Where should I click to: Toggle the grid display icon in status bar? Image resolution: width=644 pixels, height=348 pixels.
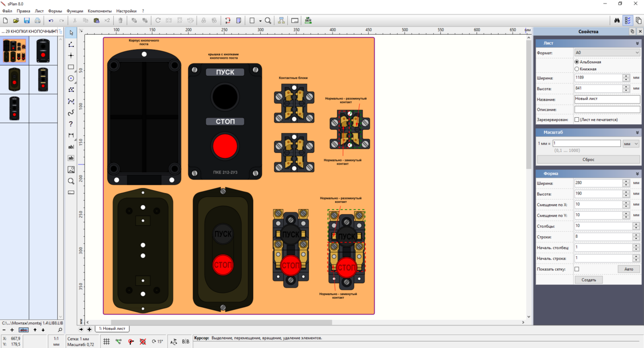tap(107, 341)
